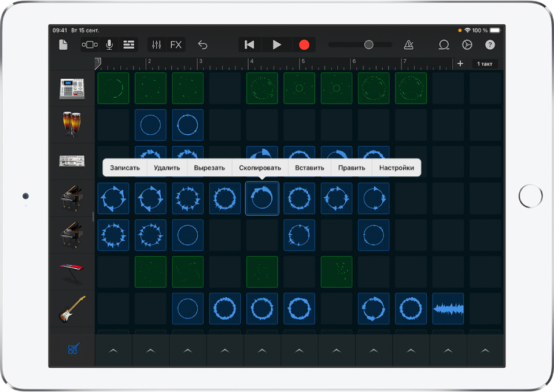This screenshot has height=392, width=554.
Task: Open the Loop Browser
Action: click(x=444, y=45)
